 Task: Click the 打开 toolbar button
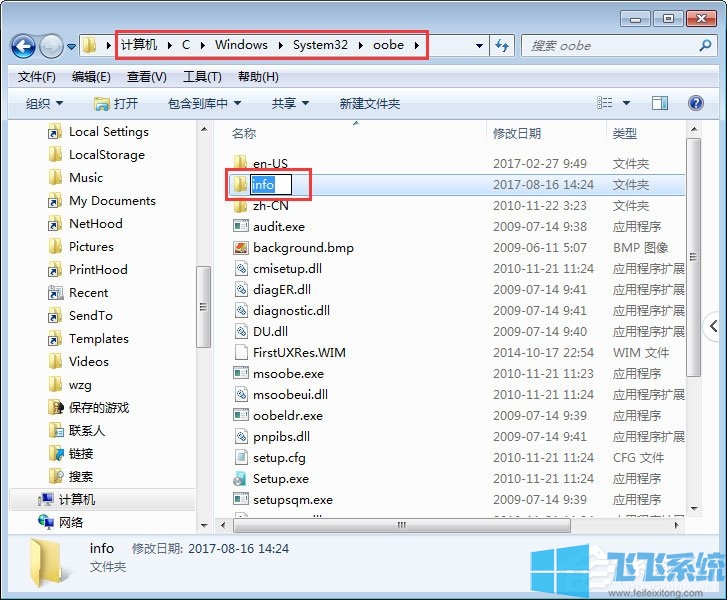pyautogui.click(x=116, y=103)
